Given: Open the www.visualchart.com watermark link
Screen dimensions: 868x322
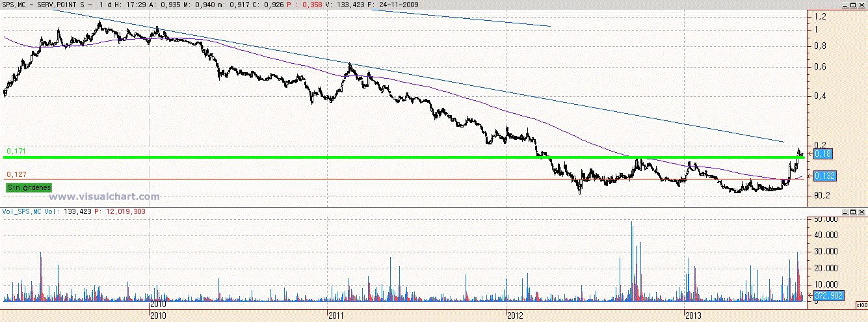Looking at the screenshot, I should pos(104,196).
